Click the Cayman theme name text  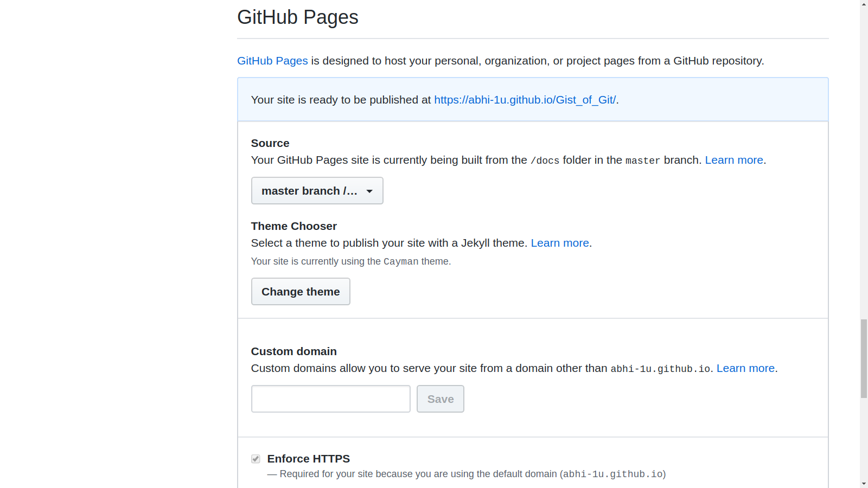coord(401,261)
